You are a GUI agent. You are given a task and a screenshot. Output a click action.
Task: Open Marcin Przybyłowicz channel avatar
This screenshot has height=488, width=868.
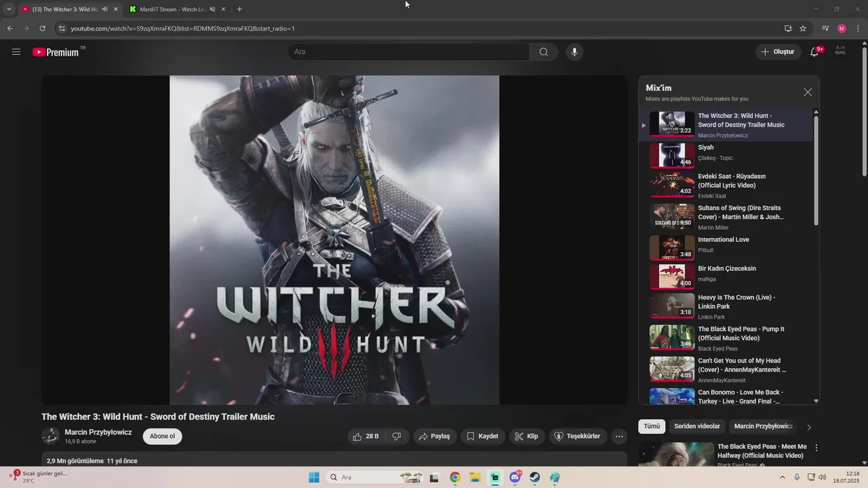click(50, 436)
